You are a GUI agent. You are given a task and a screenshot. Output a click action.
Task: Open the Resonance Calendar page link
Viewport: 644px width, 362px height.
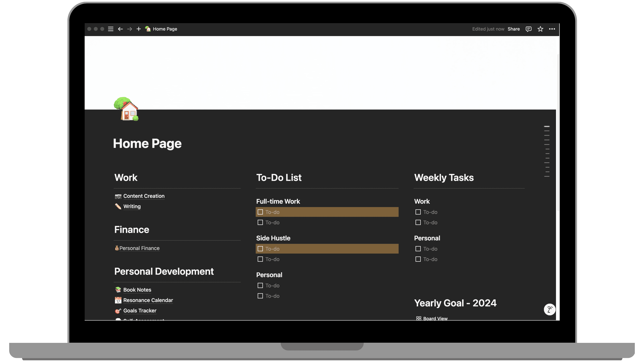(x=148, y=300)
